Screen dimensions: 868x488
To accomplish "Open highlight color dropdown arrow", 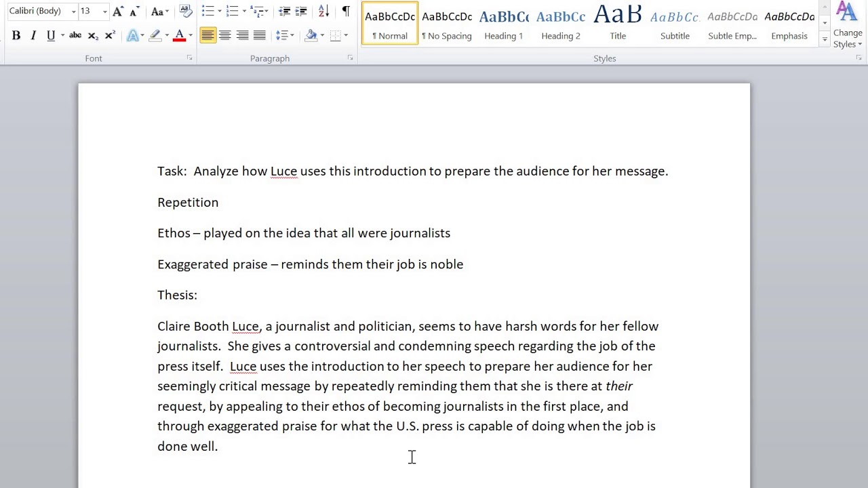I will [167, 35].
